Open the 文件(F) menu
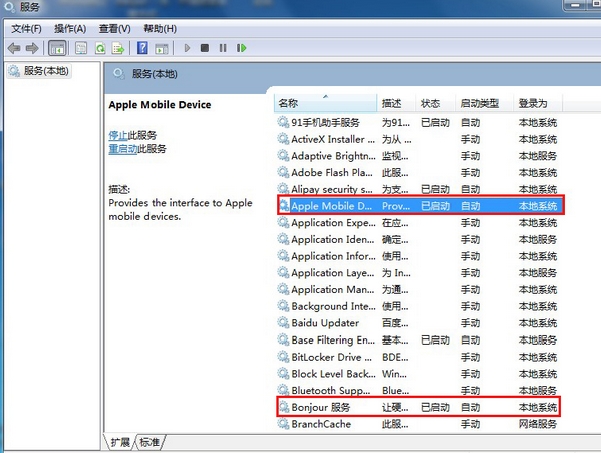Image resolution: width=601 pixels, height=453 pixels. click(x=25, y=28)
